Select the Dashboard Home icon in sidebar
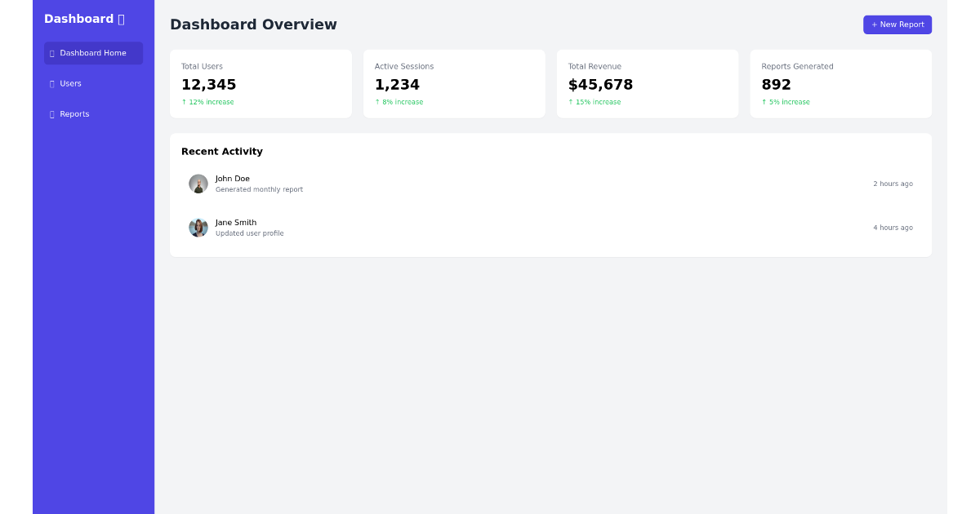Image resolution: width=980 pixels, height=514 pixels. pyautogui.click(x=52, y=53)
